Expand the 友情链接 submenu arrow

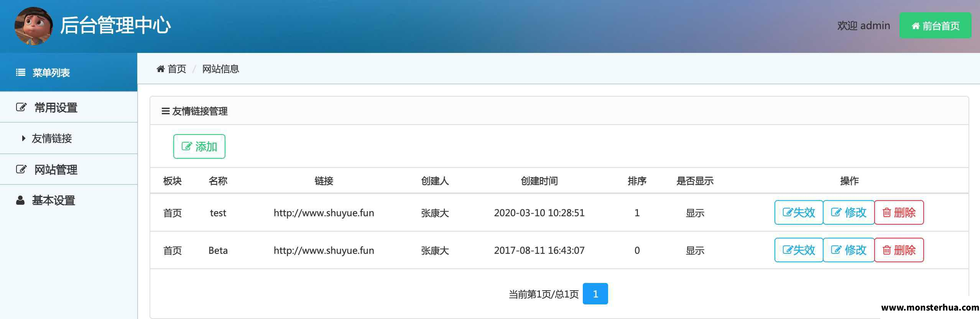tap(24, 138)
